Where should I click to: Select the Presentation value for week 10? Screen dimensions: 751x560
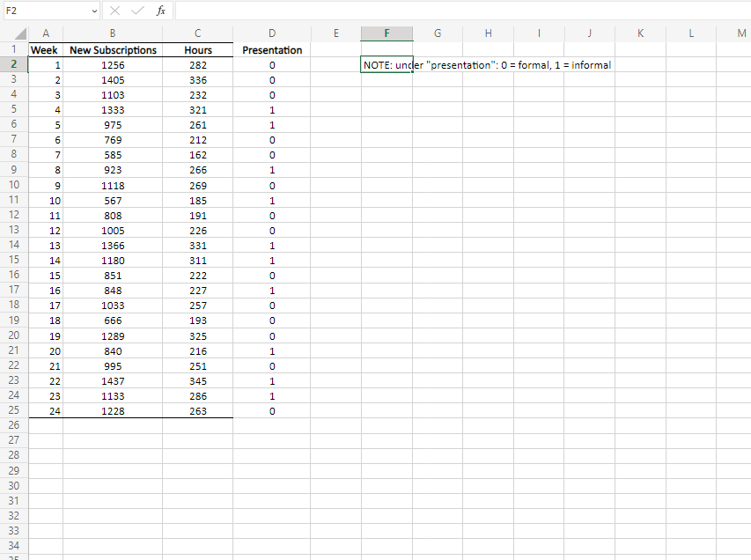(271, 200)
